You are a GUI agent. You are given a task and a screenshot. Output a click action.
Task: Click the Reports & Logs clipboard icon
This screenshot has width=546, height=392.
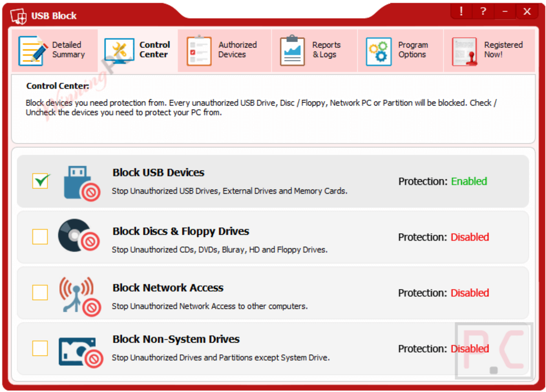(292, 51)
